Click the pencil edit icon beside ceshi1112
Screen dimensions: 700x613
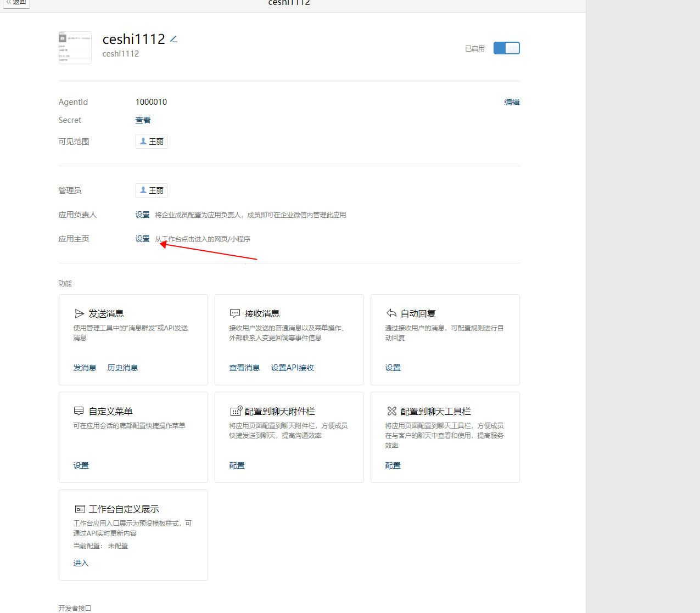tap(173, 40)
